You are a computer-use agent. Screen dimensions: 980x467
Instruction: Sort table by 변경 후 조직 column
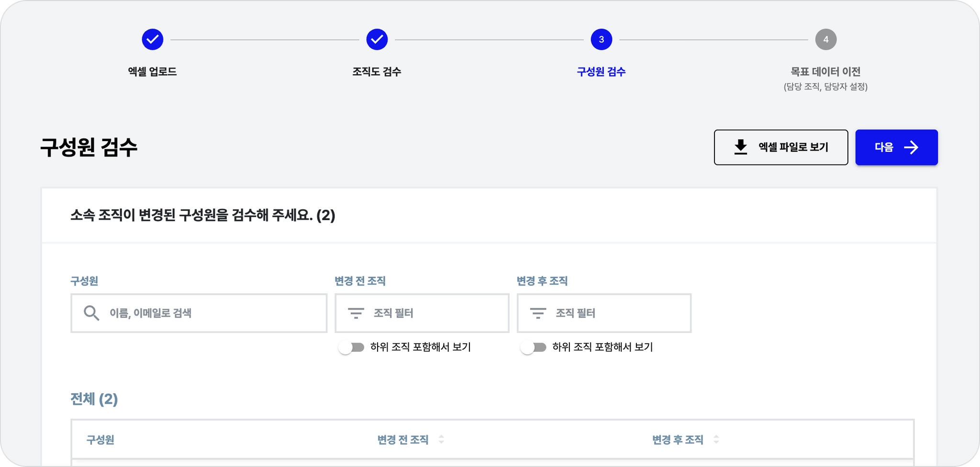tap(716, 439)
